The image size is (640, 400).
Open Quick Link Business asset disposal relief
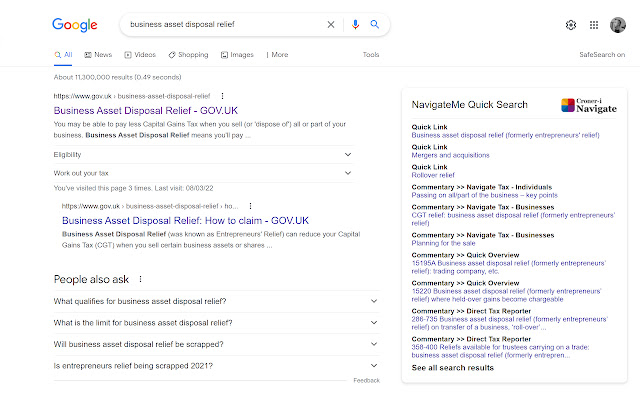pos(505,135)
